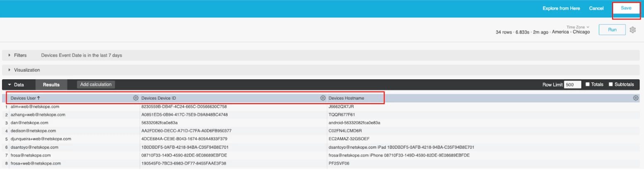Click the dsantoyo iPad hostname cell

coord(401,147)
